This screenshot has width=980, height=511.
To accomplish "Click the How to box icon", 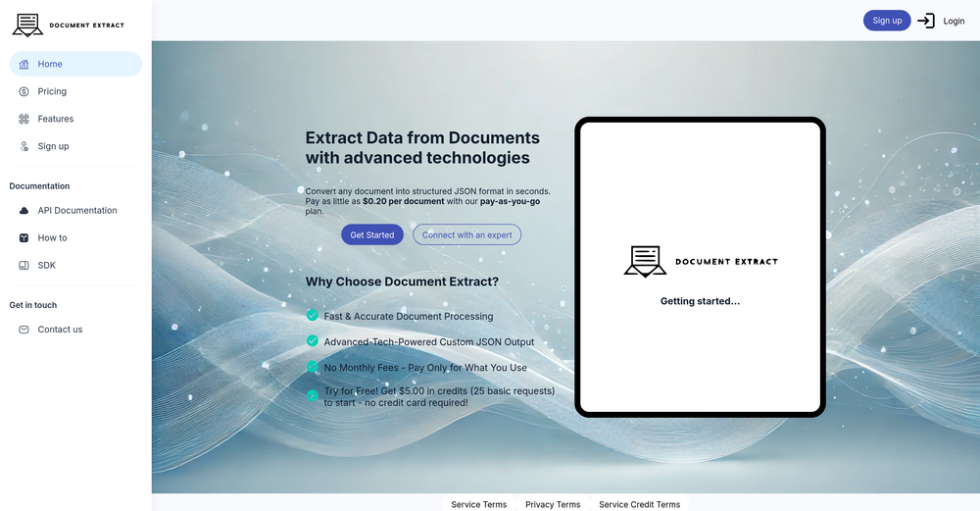I will pyautogui.click(x=24, y=238).
